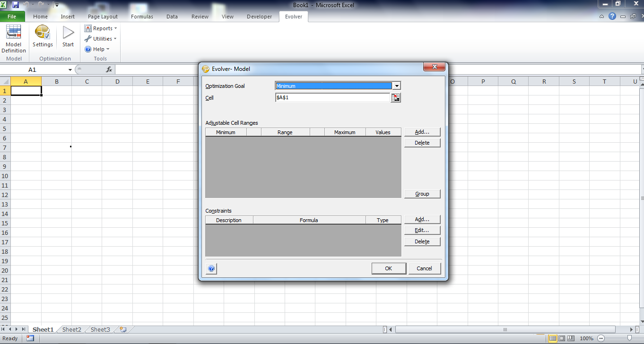Click the insert function fx icon
The height and width of the screenshot is (344, 644).
(109, 69)
